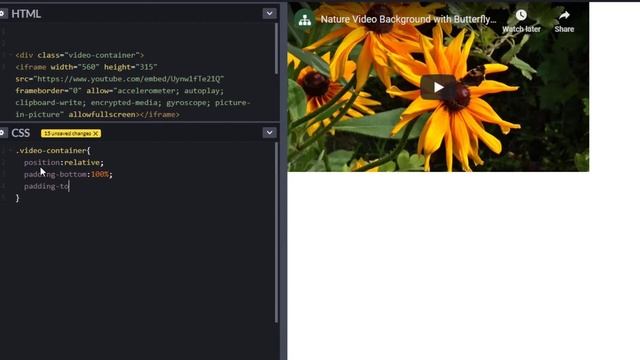
Task: Click the padding-bottom:100% code line
Action: tap(68, 174)
